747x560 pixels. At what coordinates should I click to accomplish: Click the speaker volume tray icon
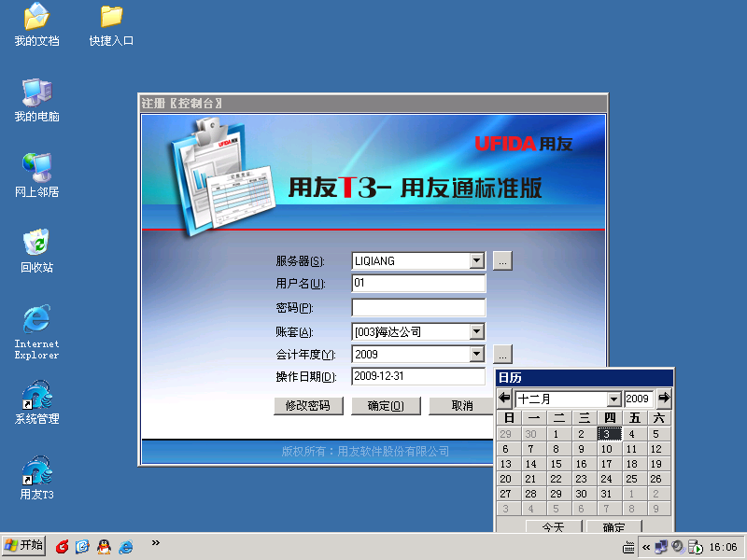click(x=678, y=547)
